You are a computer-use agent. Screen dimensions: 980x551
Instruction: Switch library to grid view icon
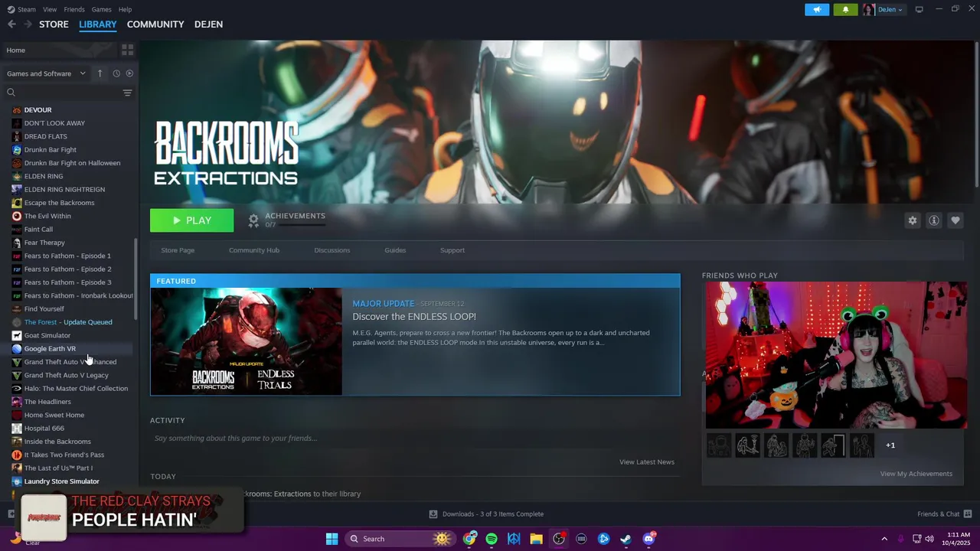[x=127, y=50]
